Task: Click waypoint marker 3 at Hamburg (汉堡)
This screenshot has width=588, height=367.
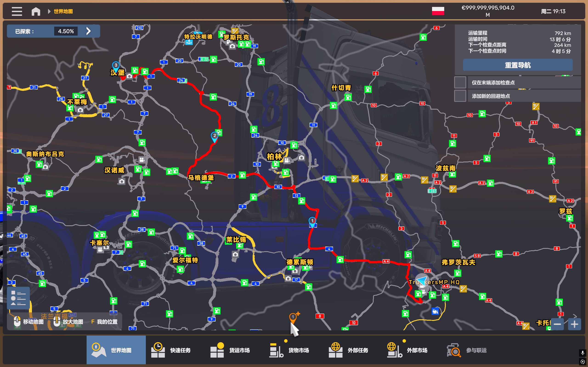Action: (x=116, y=65)
